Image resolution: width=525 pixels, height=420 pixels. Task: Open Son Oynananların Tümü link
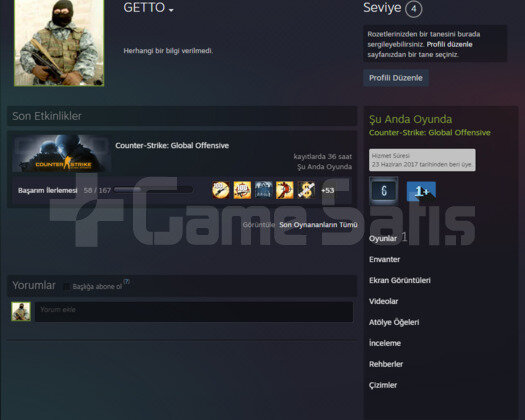tap(318, 225)
